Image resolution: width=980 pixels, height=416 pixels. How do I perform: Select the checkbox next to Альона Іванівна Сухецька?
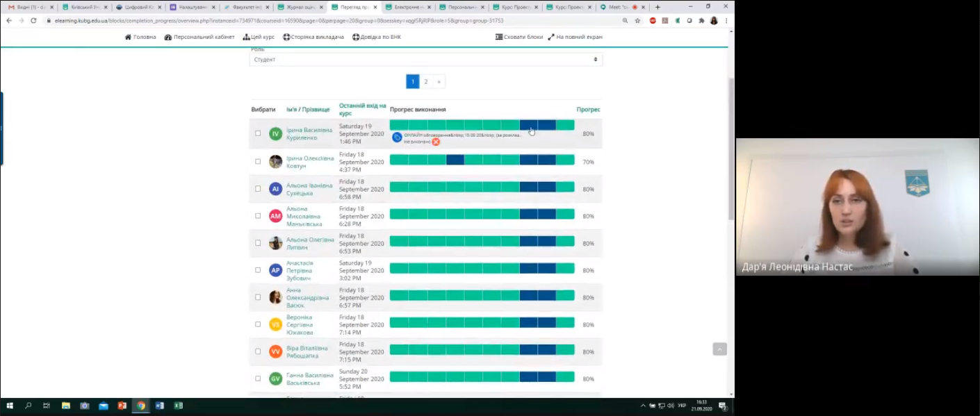tap(258, 189)
